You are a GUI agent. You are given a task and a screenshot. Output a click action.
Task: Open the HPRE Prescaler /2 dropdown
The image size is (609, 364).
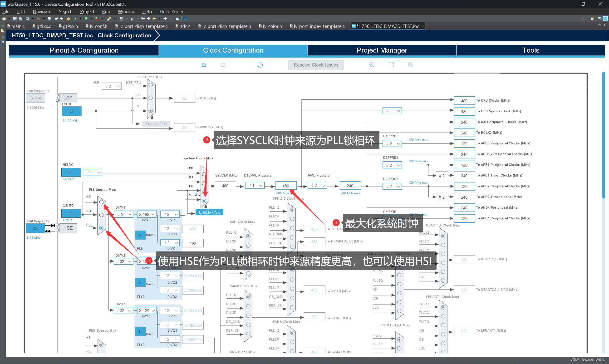point(317,186)
